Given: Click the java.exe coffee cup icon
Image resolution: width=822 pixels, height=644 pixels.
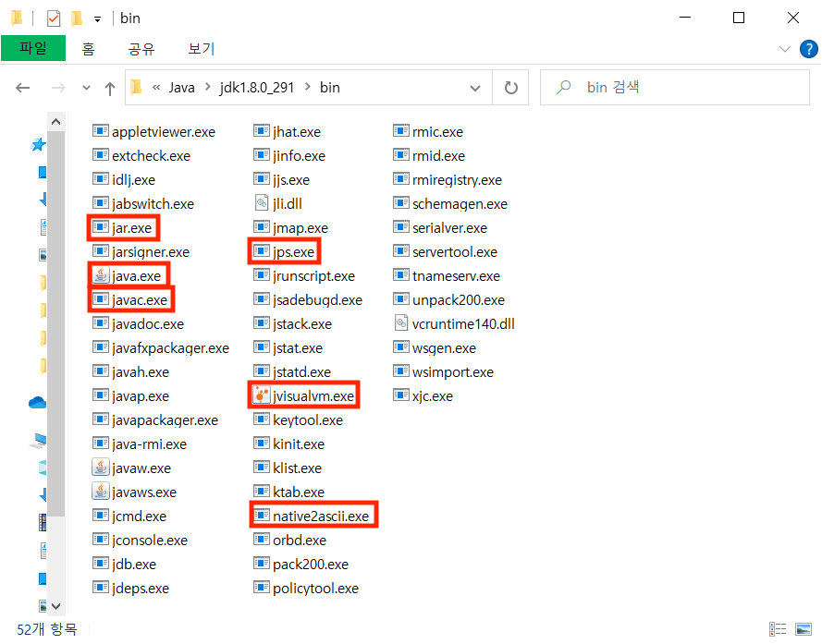Looking at the screenshot, I should tap(101, 275).
